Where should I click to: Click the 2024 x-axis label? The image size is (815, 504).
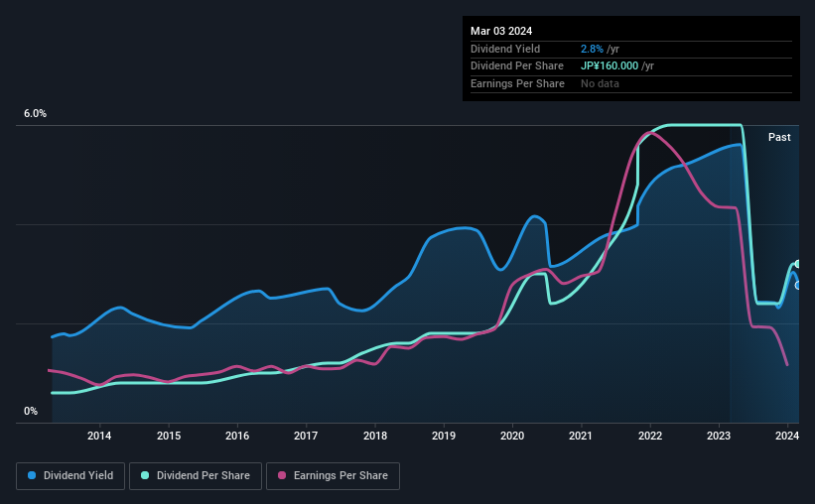point(787,436)
